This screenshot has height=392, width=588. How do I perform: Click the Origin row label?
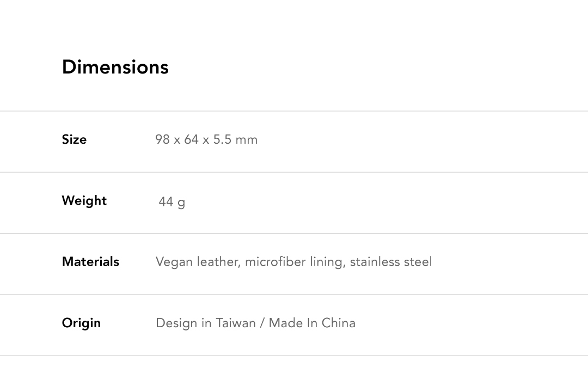pos(81,323)
